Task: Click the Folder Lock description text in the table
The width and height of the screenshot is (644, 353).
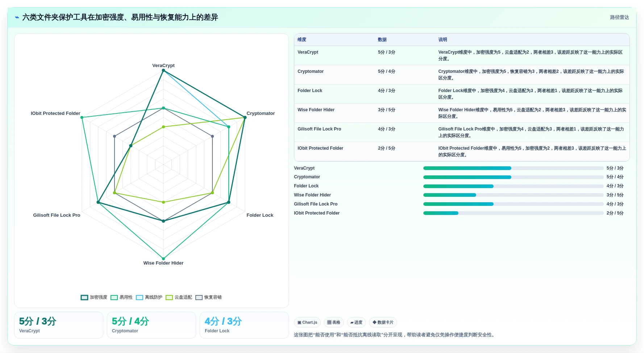Action: click(x=531, y=94)
